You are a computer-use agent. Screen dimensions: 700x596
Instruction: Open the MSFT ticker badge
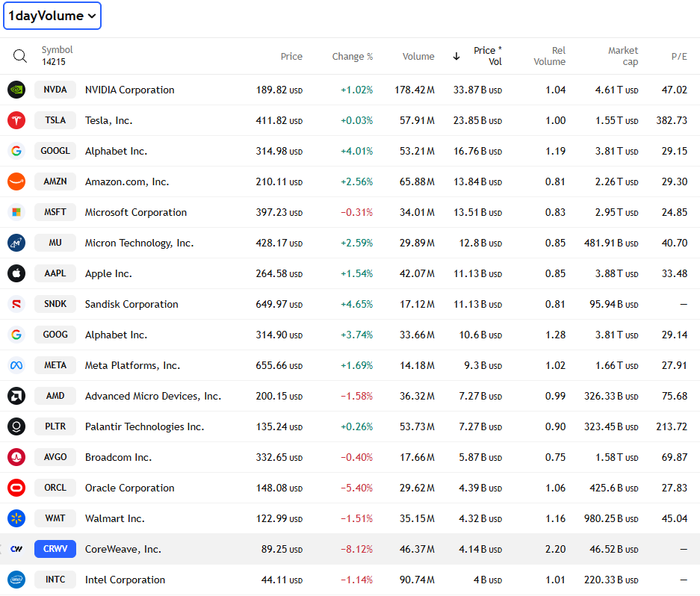point(55,212)
